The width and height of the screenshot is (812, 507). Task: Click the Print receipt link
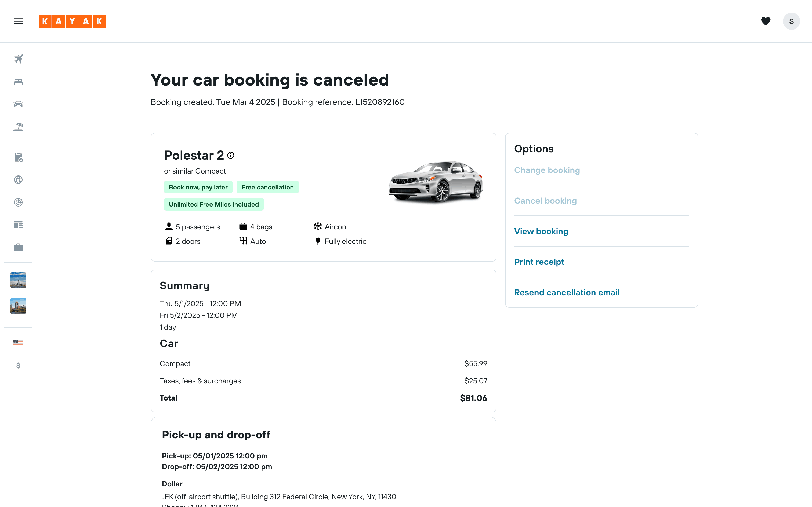[539, 262]
